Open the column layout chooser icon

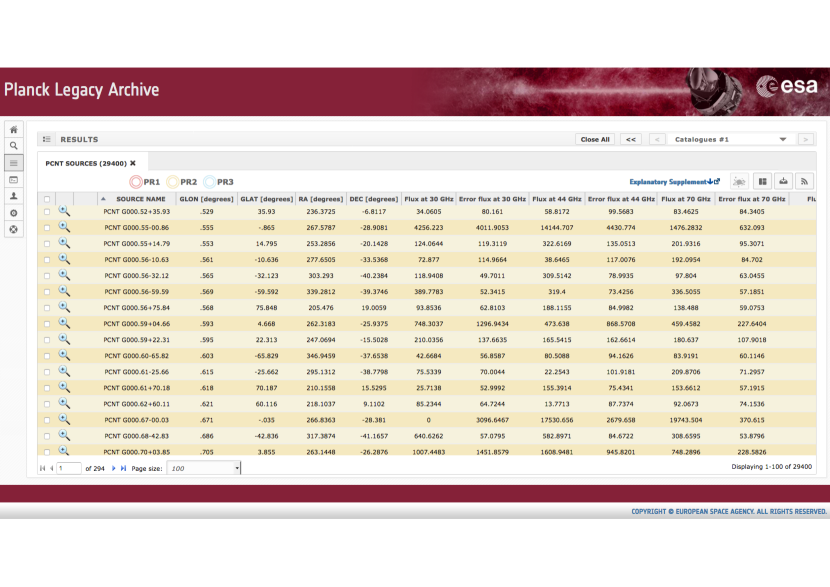(762, 182)
